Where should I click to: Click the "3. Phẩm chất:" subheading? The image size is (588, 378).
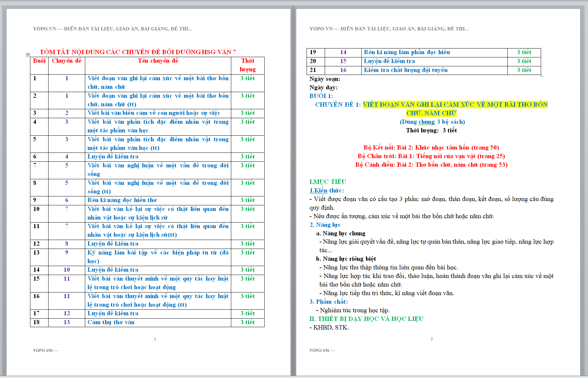tap(329, 302)
